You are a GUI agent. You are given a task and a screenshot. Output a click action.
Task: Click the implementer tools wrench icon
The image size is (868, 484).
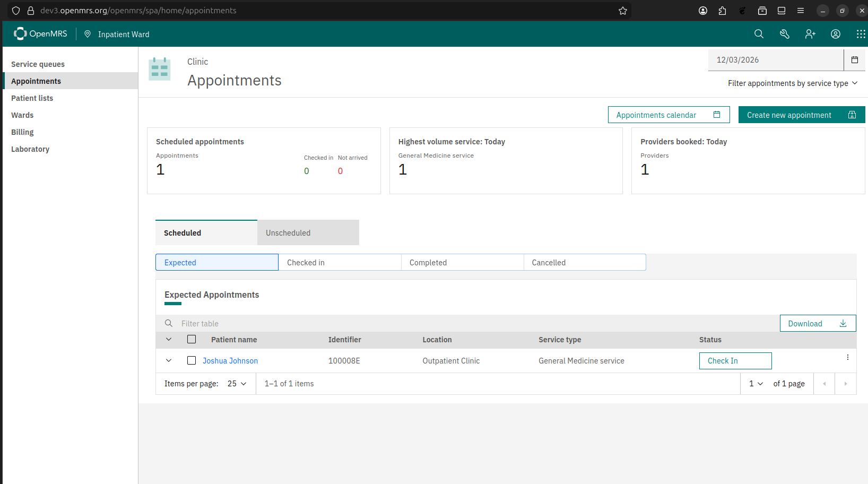(x=784, y=34)
